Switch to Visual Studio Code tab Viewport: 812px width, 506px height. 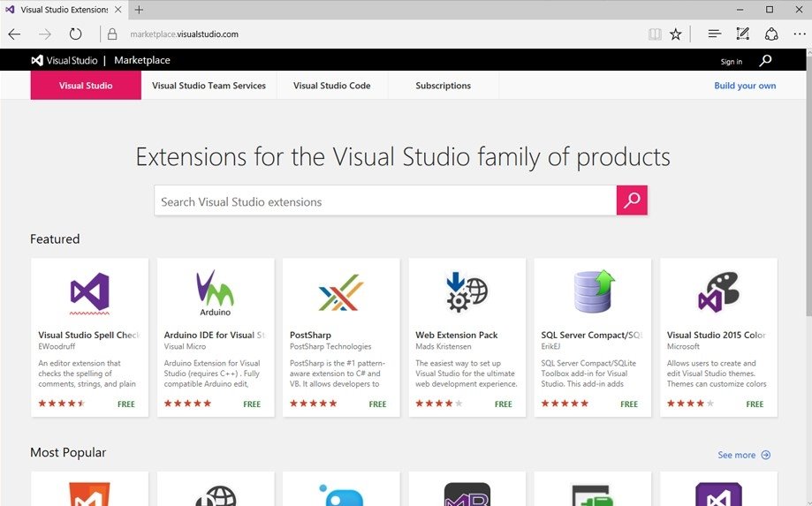click(332, 86)
